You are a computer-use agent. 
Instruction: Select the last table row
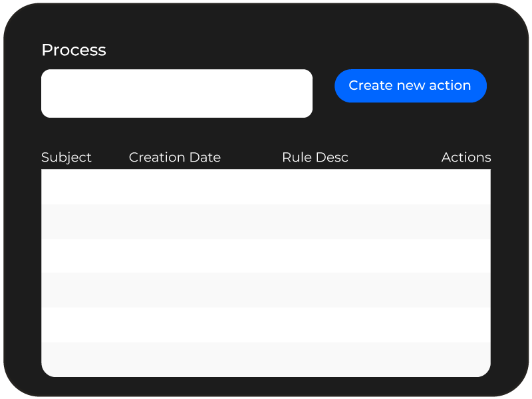pos(266,360)
